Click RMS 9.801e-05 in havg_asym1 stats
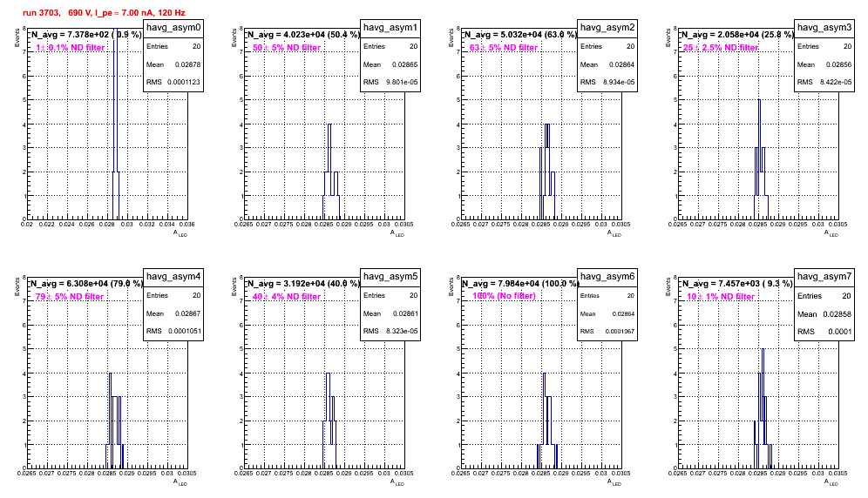The height and width of the screenshot is (498, 868). tap(390, 82)
